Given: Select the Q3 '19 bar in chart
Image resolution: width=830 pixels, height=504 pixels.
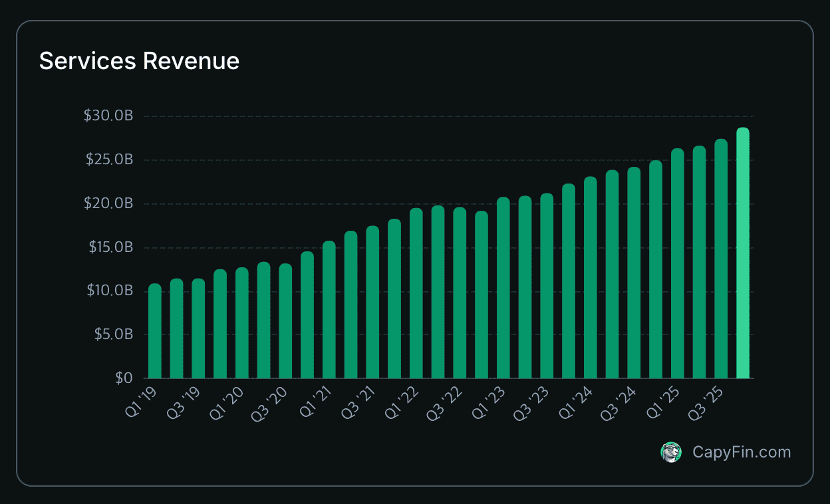Looking at the screenshot, I should click(198, 328).
